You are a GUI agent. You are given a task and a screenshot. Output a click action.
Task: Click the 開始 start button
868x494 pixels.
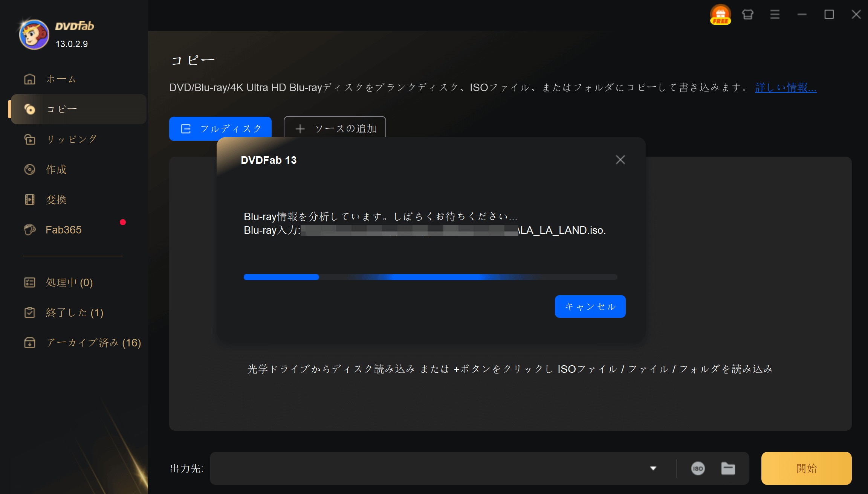click(x=806, y=468)
